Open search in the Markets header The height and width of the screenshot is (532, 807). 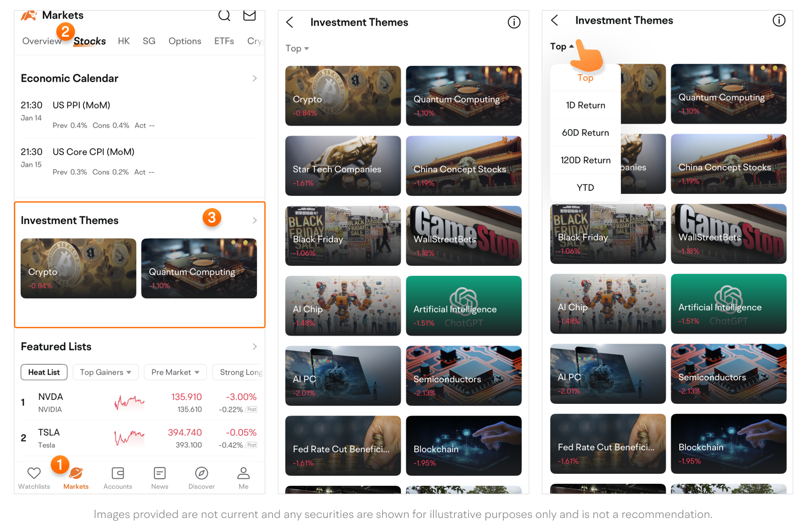tap(224, 16)
